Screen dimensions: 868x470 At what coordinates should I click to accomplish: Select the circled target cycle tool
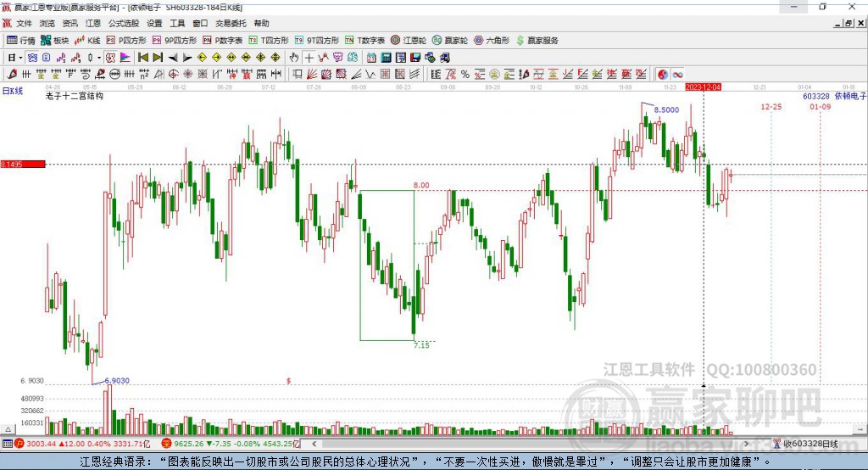tap(173, 74)
